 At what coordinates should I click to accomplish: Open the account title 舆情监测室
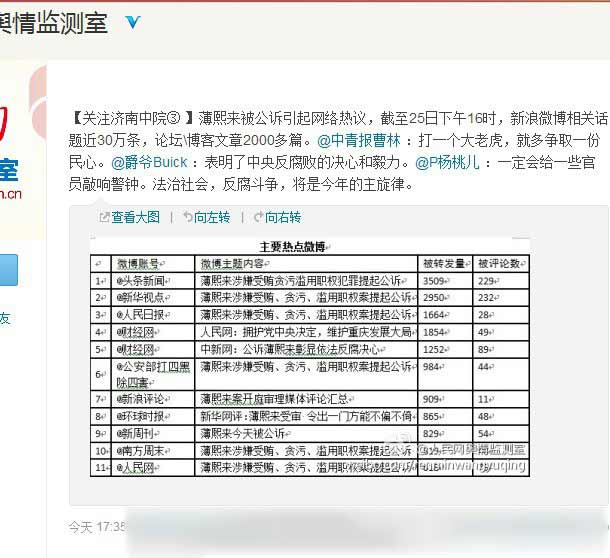click(54, 23)
